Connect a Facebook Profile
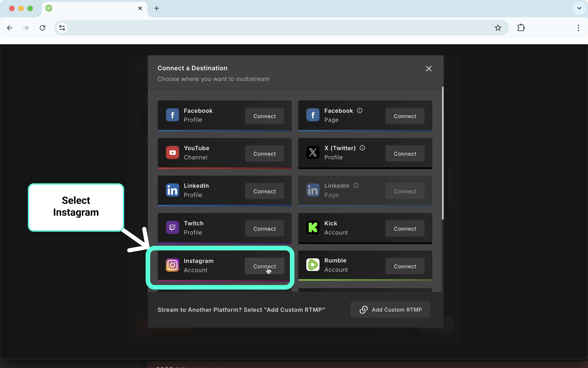Image resolution: width=588 pixels, height=368 pixels. pyautogui.click(x=265, y=116)
